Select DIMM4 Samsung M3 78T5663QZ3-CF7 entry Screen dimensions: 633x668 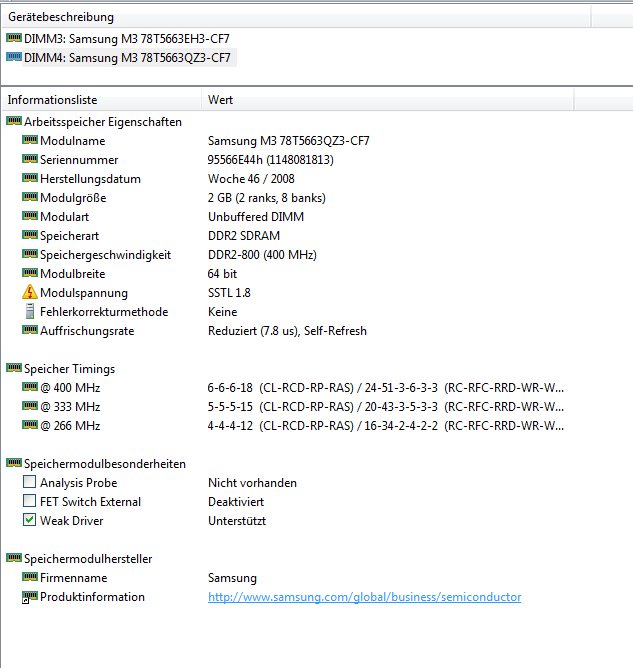[x=127, y=58]
